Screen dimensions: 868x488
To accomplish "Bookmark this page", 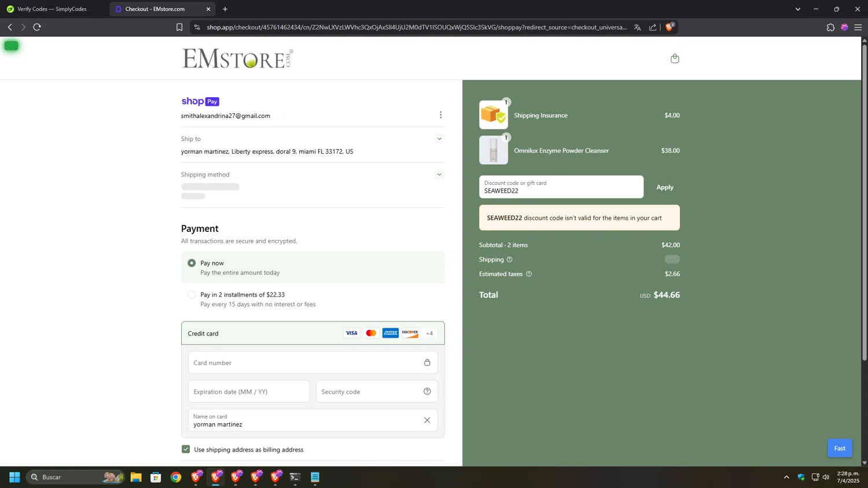I will [179, 27].
